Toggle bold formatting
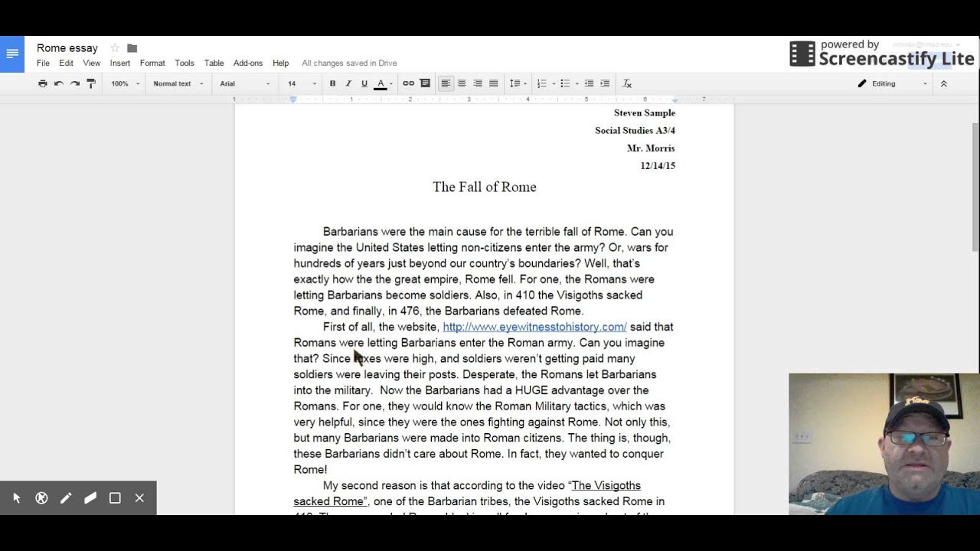 (332, 83)
